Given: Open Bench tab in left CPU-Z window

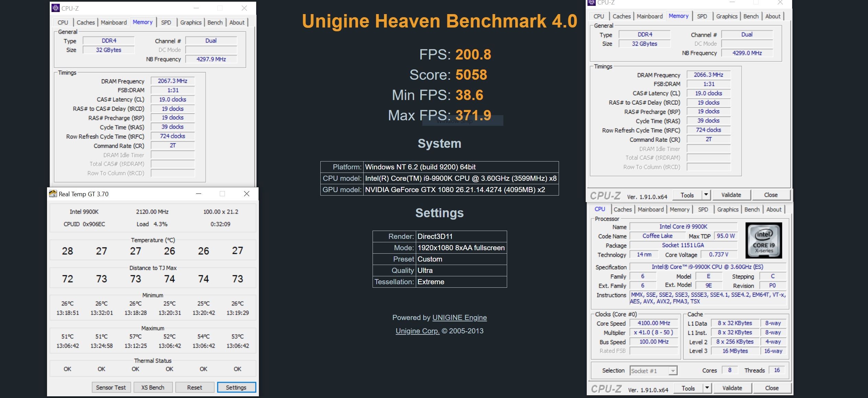Looking at the screenshot, I should [x=215, y=22].
